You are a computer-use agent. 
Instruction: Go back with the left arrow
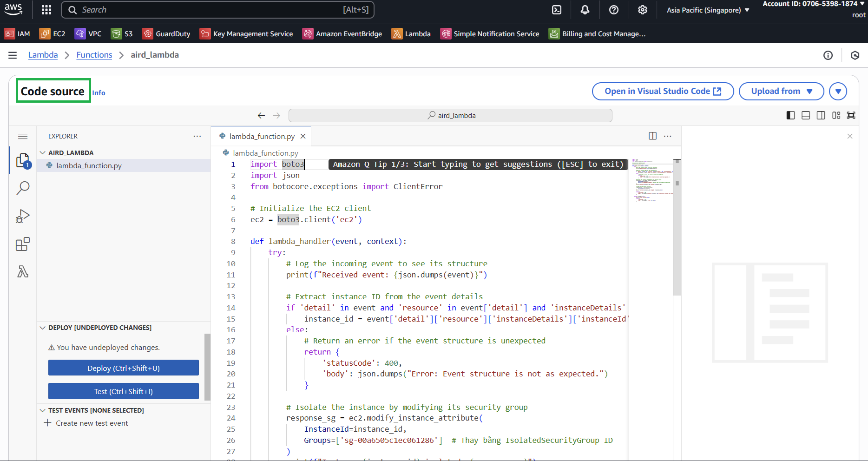coord(262,115)
